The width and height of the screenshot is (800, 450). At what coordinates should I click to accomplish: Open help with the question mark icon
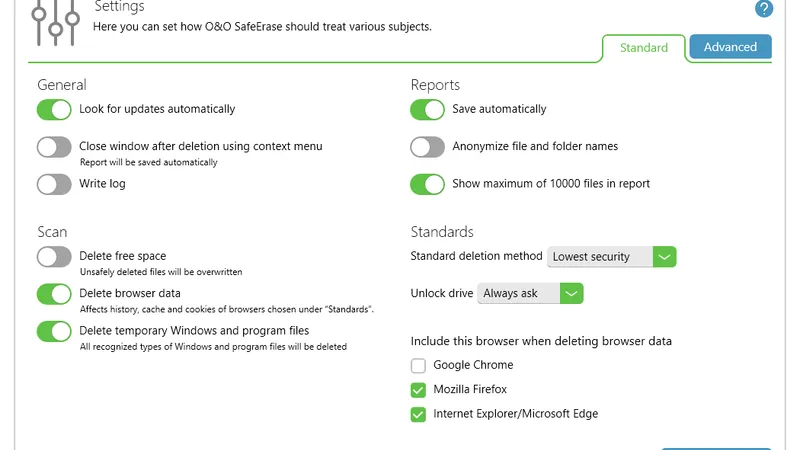(764, 9)
